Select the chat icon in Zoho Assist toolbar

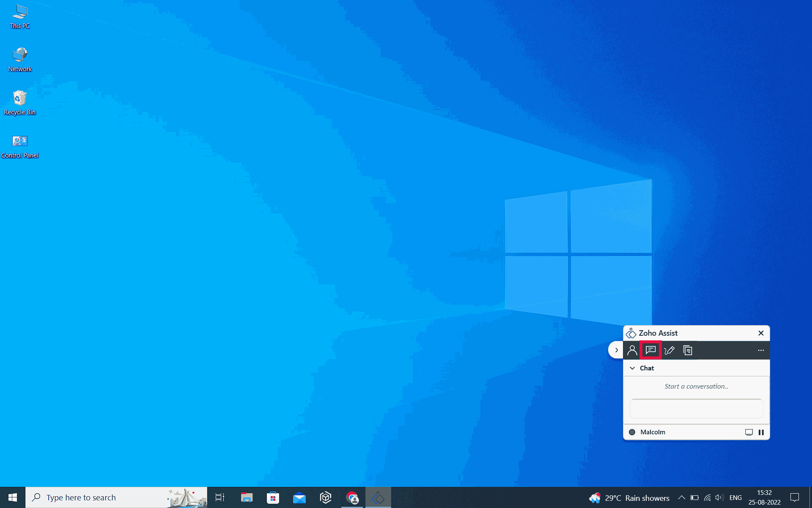(x=650, y=350)
